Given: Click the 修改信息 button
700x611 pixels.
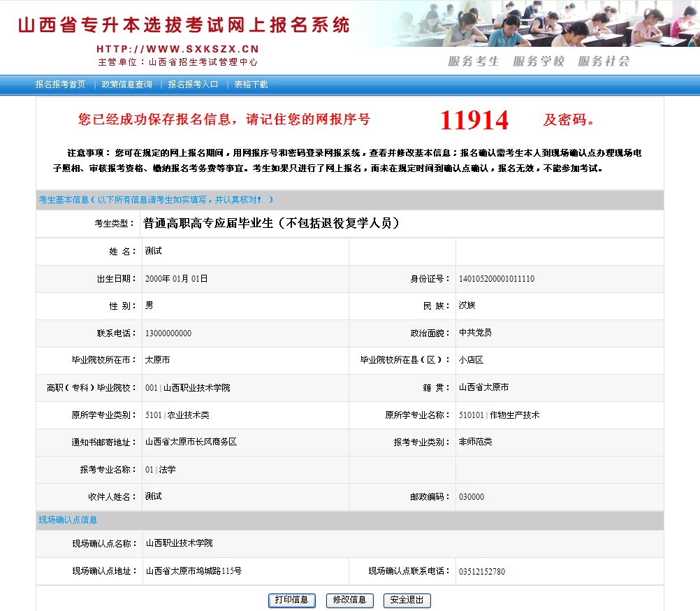Looking at the screenshot, I should pyautogui.click(x=349, y=600).
